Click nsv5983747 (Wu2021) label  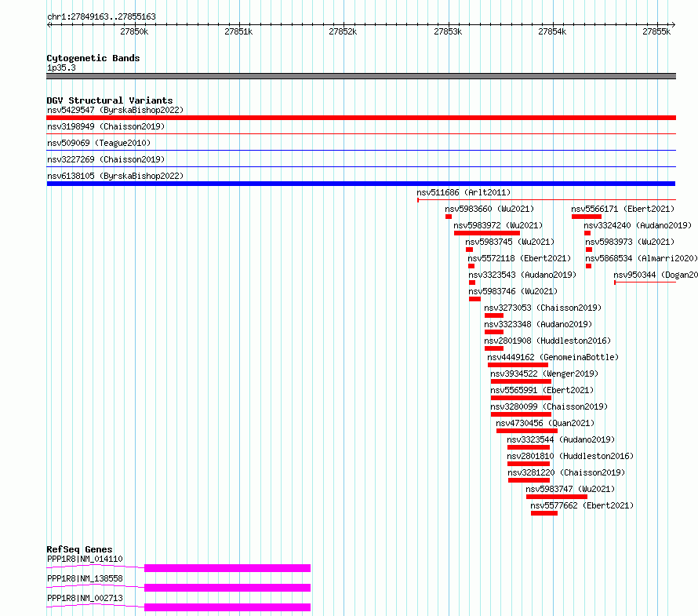click(570, 489)
